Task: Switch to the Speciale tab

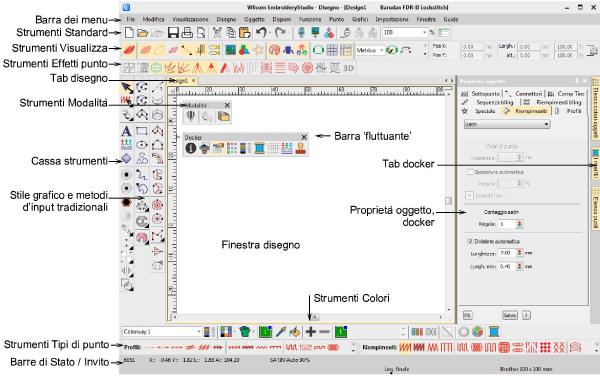Action: coord(480,111)
